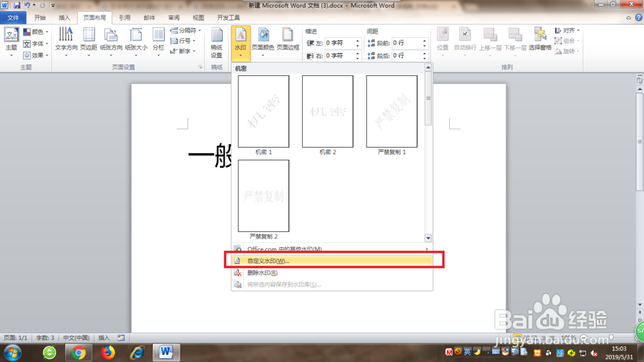Screen dimensions: 644x362
Task: Select the 严禁复制 2 watermark thumbnail
Action: pos(263,196)
